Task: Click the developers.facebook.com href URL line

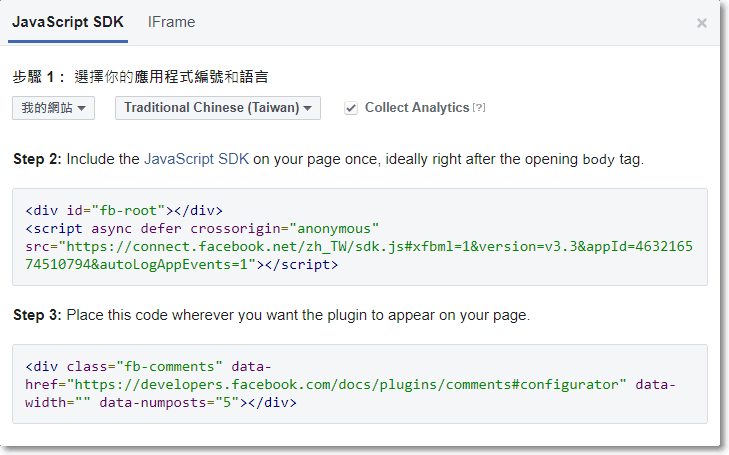Action: pos(350,385)
